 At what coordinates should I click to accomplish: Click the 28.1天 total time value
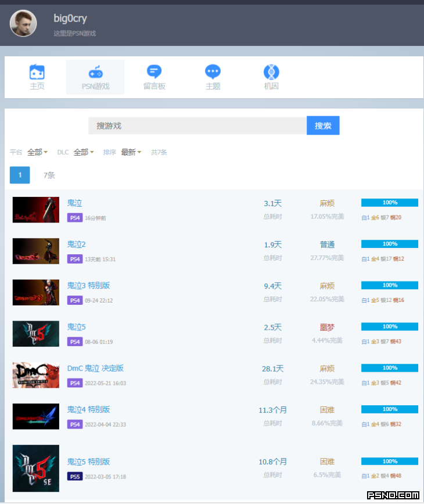(x=272, y=369)
